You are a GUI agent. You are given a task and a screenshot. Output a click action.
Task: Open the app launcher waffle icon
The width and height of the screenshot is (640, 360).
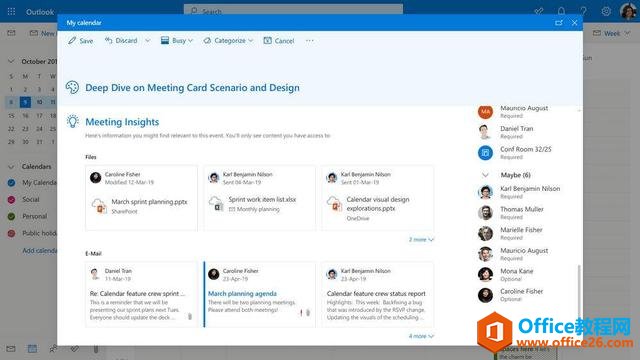pos(11,11)
